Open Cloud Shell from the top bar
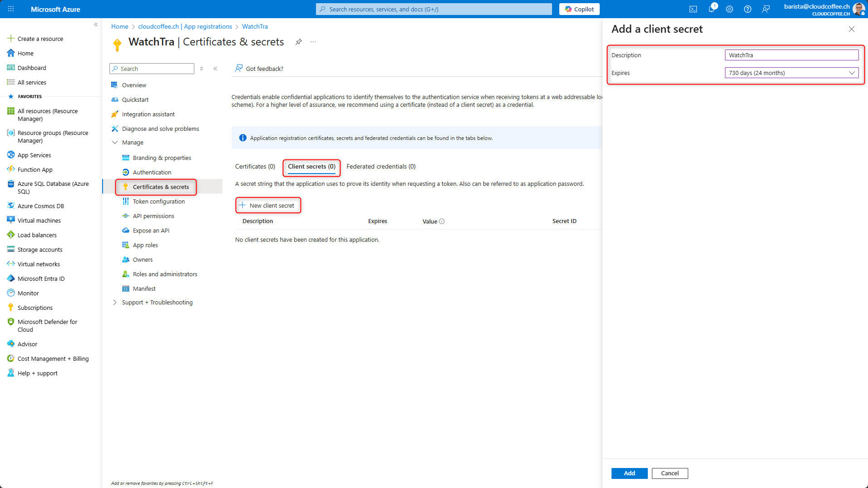The width and height of the screenshot is (868, 488). tap(693, 9)
